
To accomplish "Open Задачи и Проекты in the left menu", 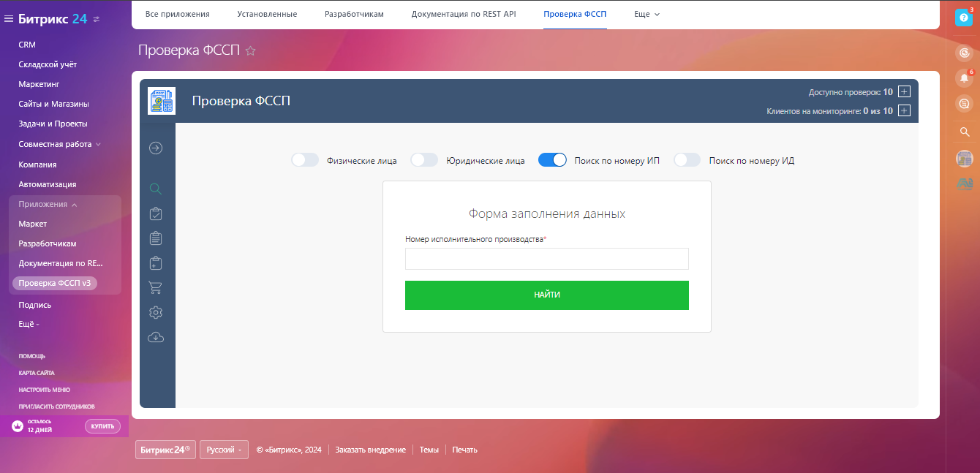I will [x=53, y=124].
